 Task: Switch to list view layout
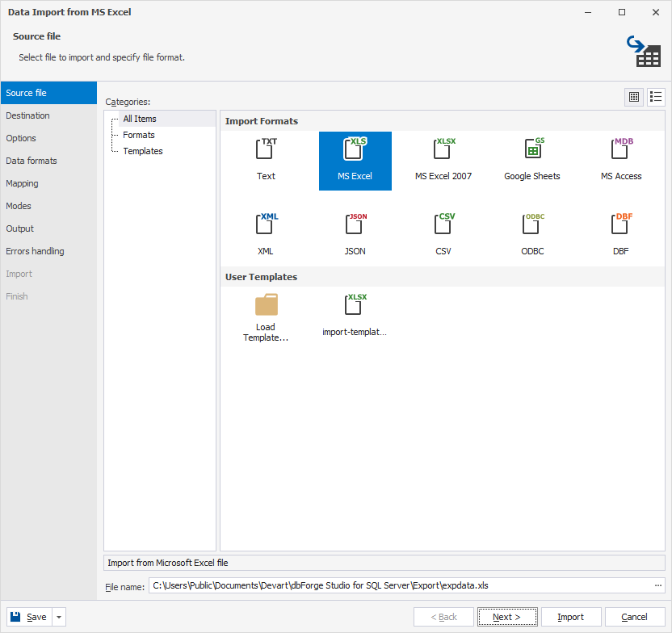tap(656, 97)
